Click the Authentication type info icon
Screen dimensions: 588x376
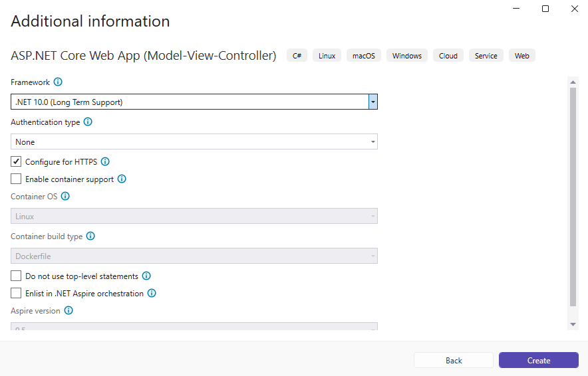[x=88, y=122]
